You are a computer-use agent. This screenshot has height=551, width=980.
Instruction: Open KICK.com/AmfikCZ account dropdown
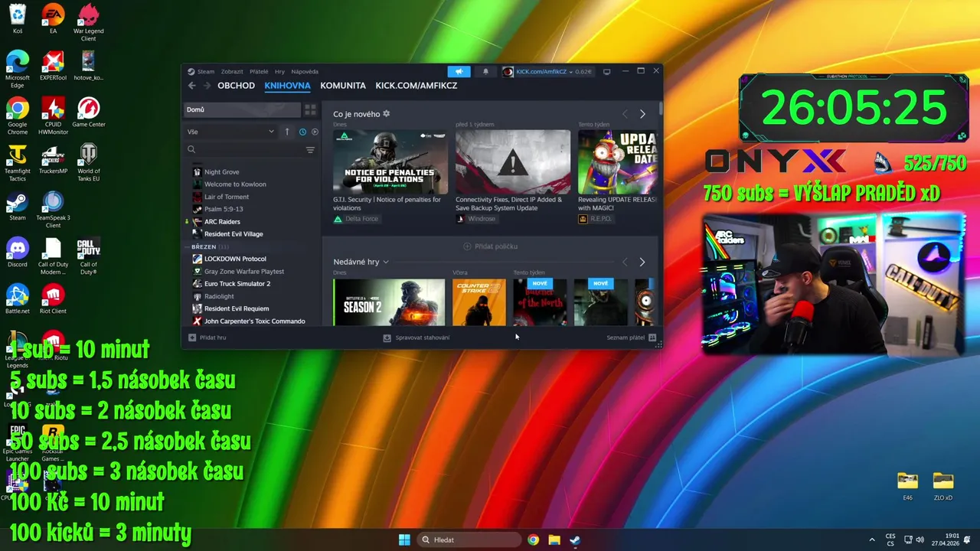click(547, 71)
